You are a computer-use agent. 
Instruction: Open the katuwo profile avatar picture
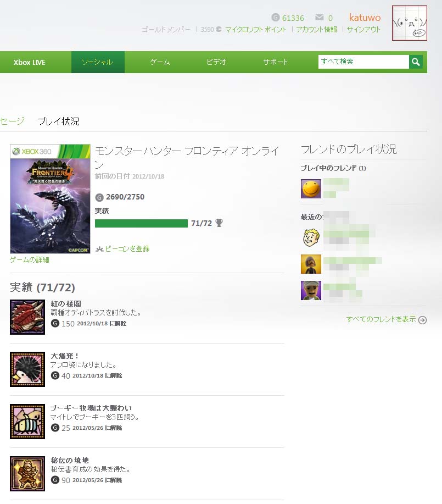pos(409,23)
